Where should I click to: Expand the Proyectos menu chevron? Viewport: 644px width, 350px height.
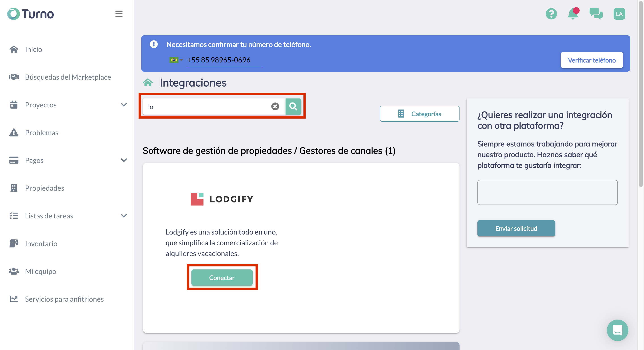(124, 105)
